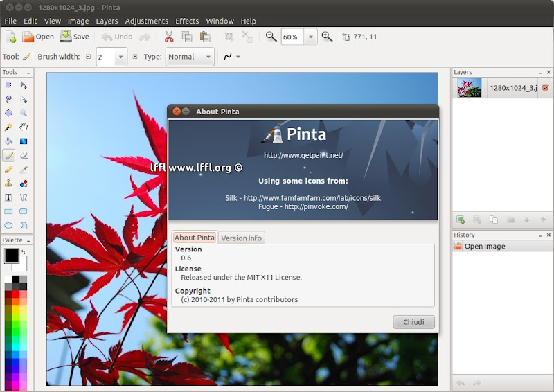Swap primary and secondary palette colors
Screen dimensions: 554x392
point(24,252)
